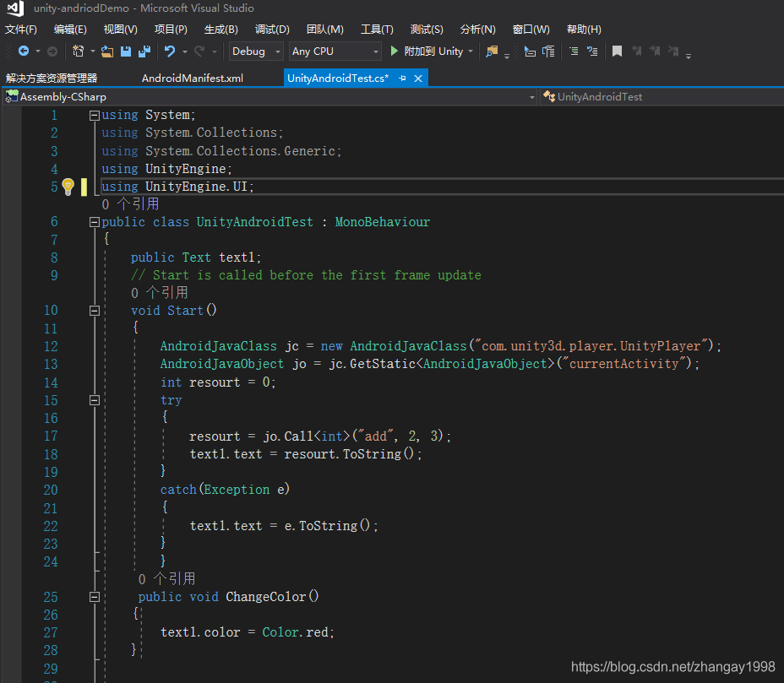The height and width of the screenshot is (683, 784).
Task: Go to the next bookmark icon
Action: pos(655,51)
